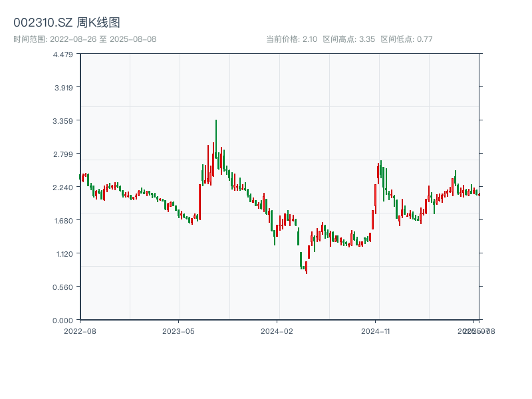This screenshot has height=399, width=532.
Task: Select the 时间范围 date range text
Action: 84,39
